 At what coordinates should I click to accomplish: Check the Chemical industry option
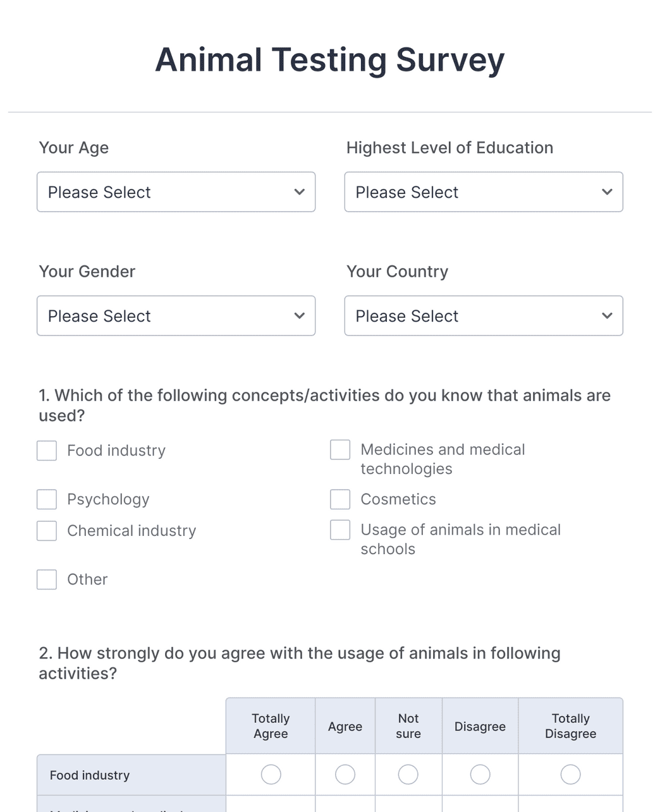46,531
